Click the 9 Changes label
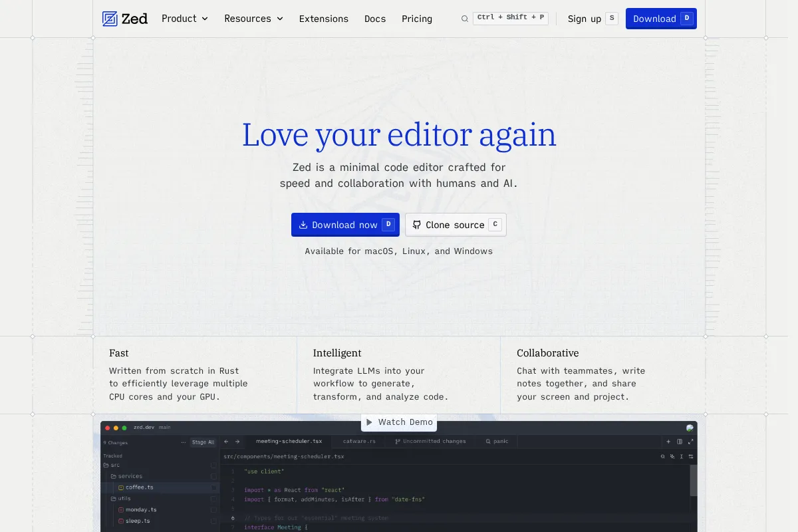This screenshot has height=532, width=798. point(116,442)
